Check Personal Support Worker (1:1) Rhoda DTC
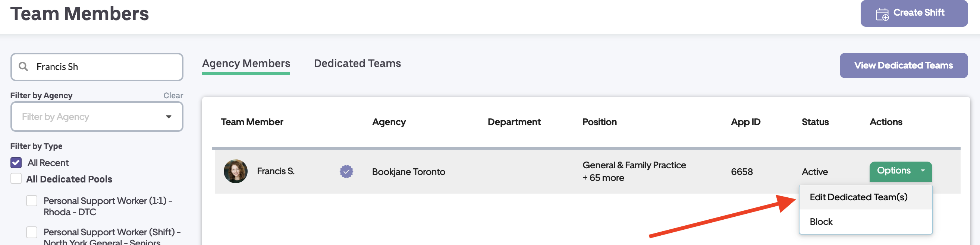The image size is (980, 245). tap(32, 201)
